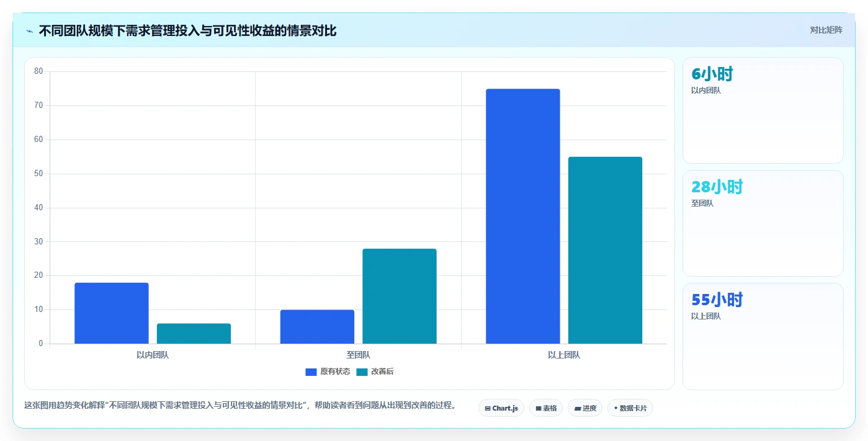
Task: Click the 以内团队 x-axis label
Action: (x=153, y=355)
